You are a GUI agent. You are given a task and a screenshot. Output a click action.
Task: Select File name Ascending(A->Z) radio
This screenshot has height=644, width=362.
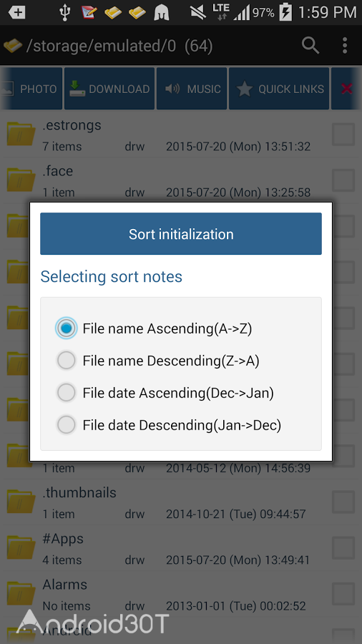click(x=66, y=328)
